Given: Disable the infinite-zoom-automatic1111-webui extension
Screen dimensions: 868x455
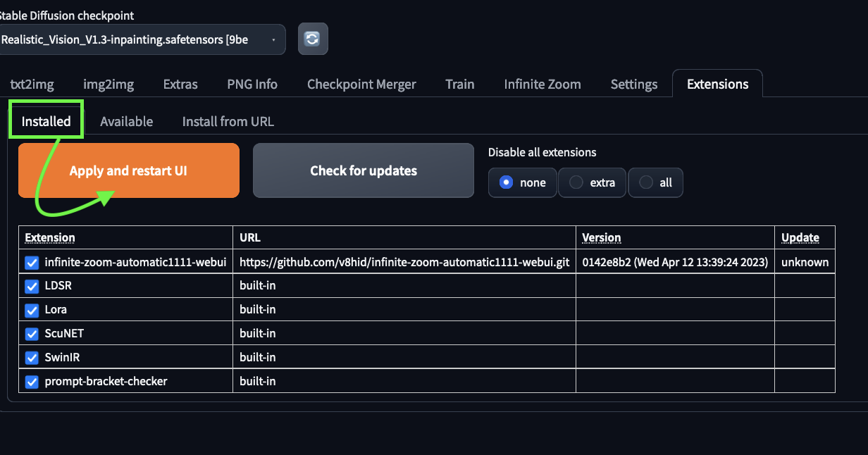Looking at the screenshot, I should pyautogui.click(x=31, y=262).
